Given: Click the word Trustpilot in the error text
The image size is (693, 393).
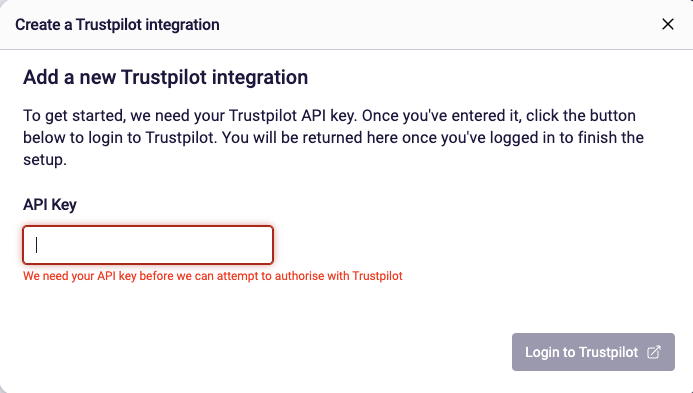Looking at the screenshot, I should pyautogui.click(x=377, y=276).
